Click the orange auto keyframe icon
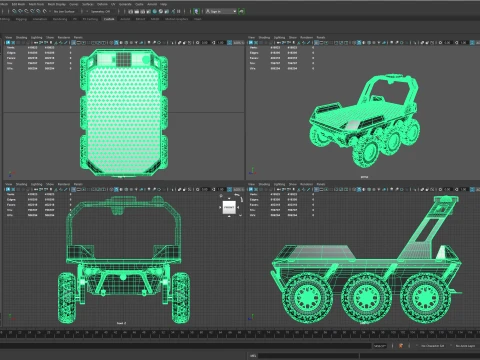 401,346
